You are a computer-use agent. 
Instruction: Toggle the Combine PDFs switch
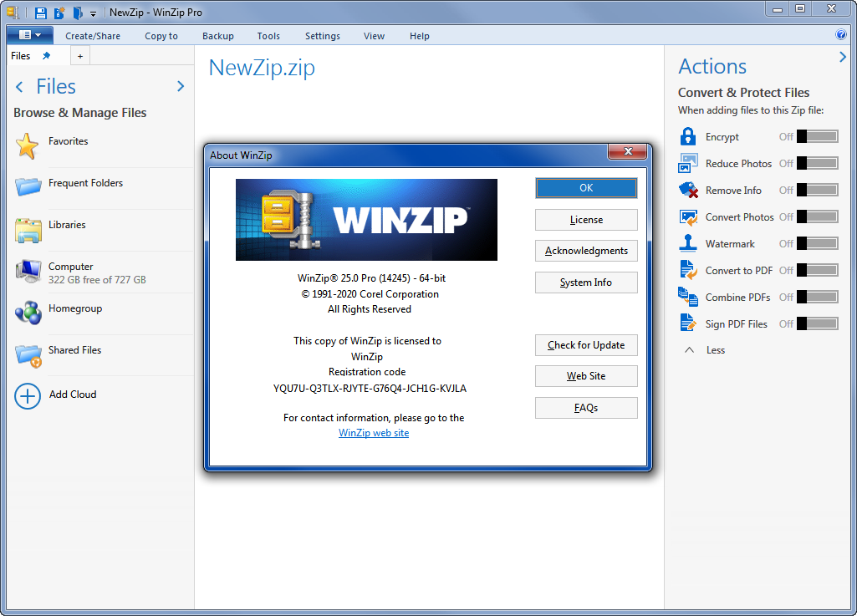pos(818,297)
